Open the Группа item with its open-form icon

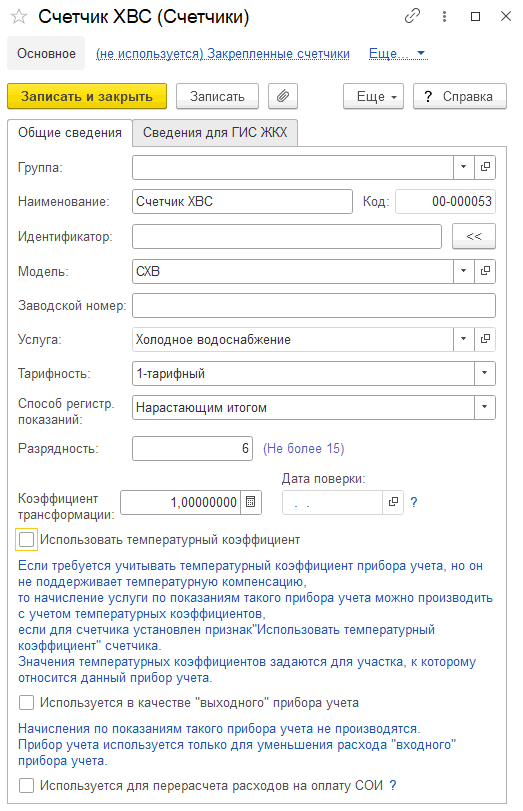coord(485,167)
